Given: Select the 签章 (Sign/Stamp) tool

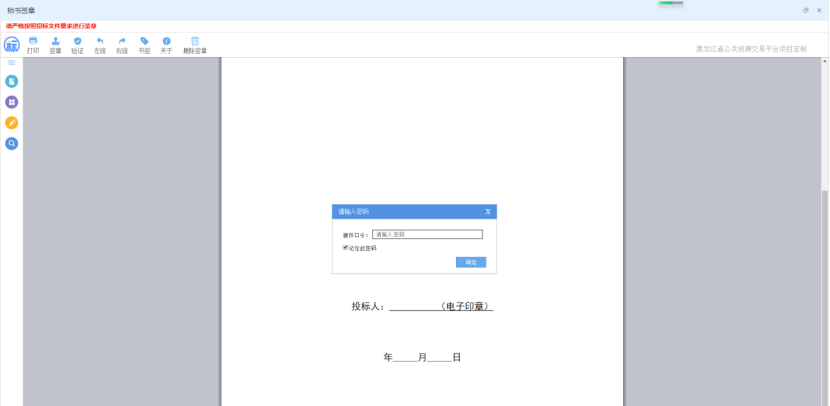Looking at the screenshot, I should tap(55, 44).
